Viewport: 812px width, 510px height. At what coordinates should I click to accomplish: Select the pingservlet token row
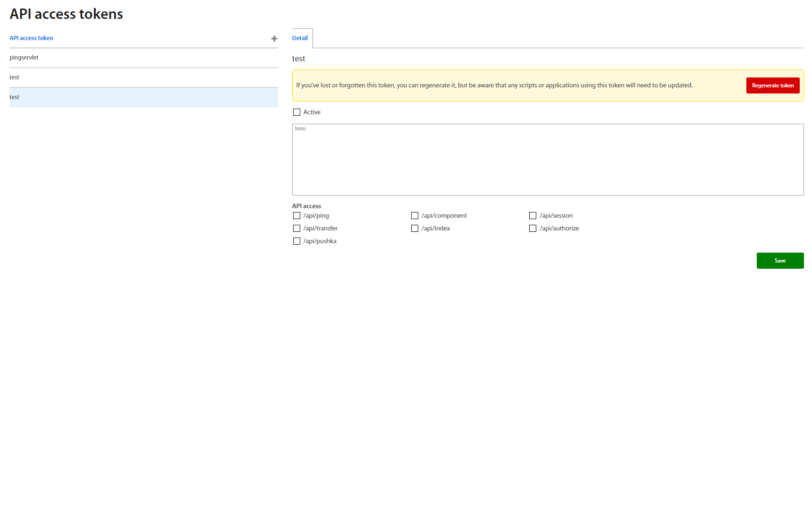coord(144,58)
